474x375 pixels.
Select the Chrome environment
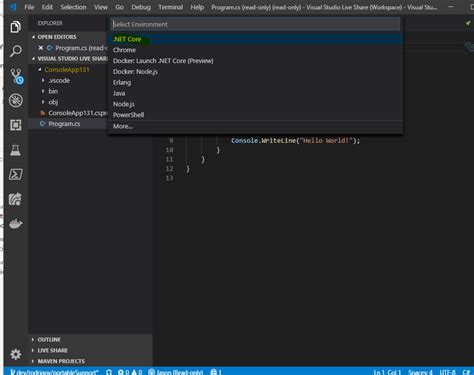tap(255, 50)
